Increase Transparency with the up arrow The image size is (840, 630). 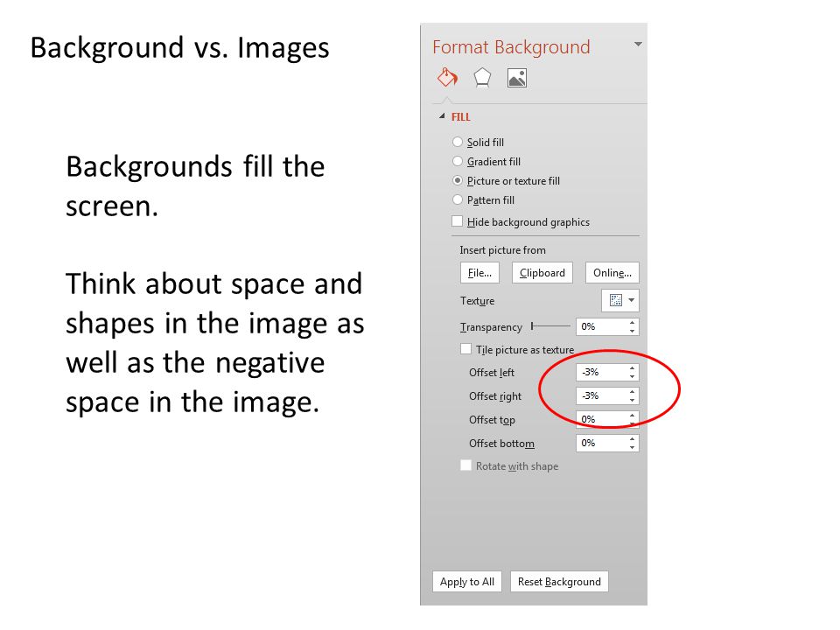click(x=632, y=323)
